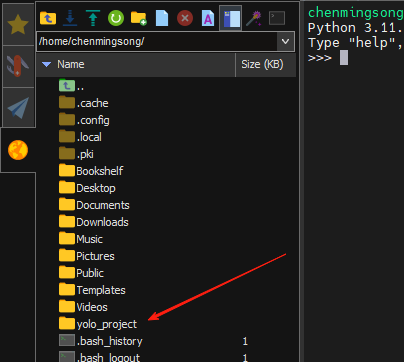The width and height of the screenshot is (404, 362).
Task: Select the .local folder
Action: click(80, 137)
